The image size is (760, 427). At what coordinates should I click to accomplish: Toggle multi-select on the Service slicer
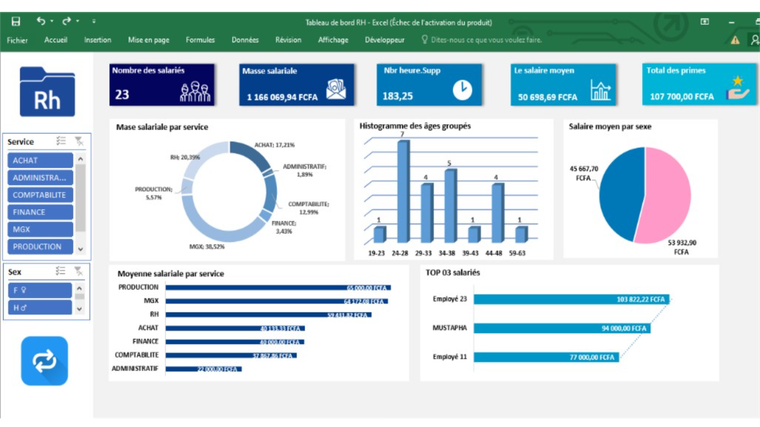click(x=62, y=142)
